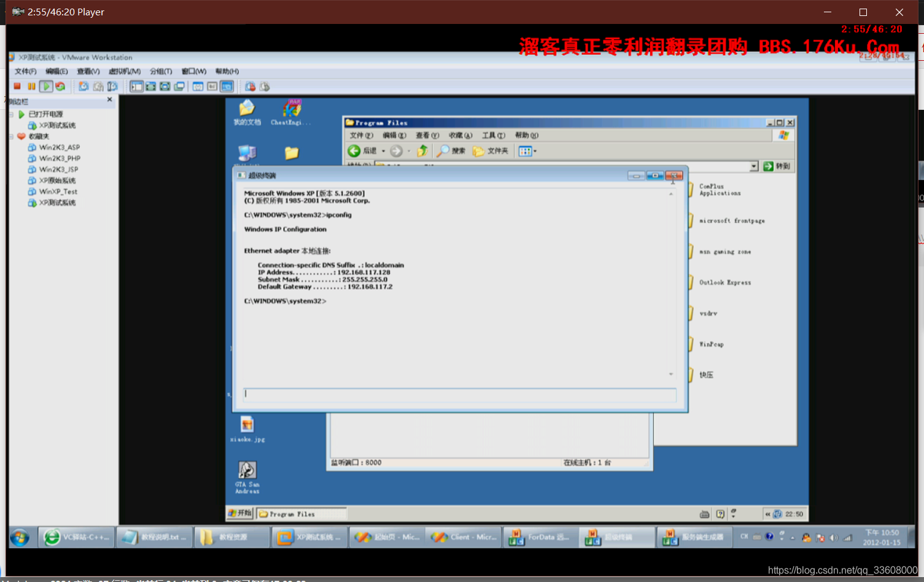The height and width of the screenshot is (582, 924).
Task: Open the VMware 帮助(H) menu
Action: (227, 71)
